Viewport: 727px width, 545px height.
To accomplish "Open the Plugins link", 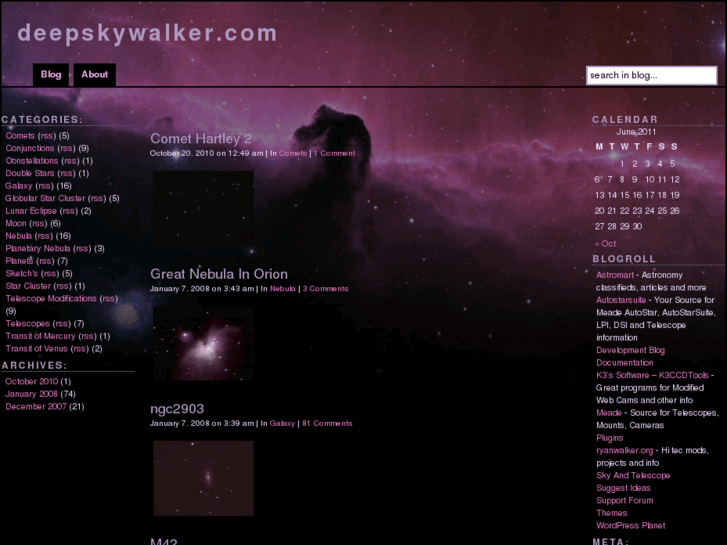I will 609,438.
